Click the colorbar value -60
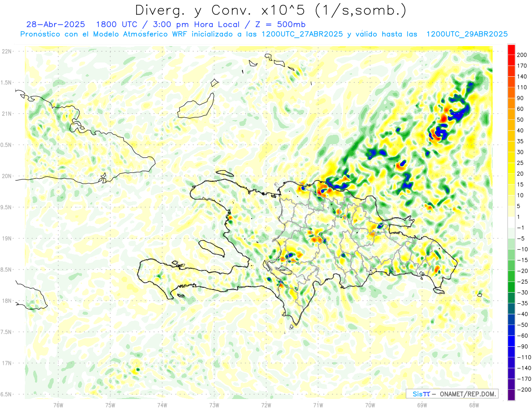Screen dimensions: 532x411 [x=522, y=336]
